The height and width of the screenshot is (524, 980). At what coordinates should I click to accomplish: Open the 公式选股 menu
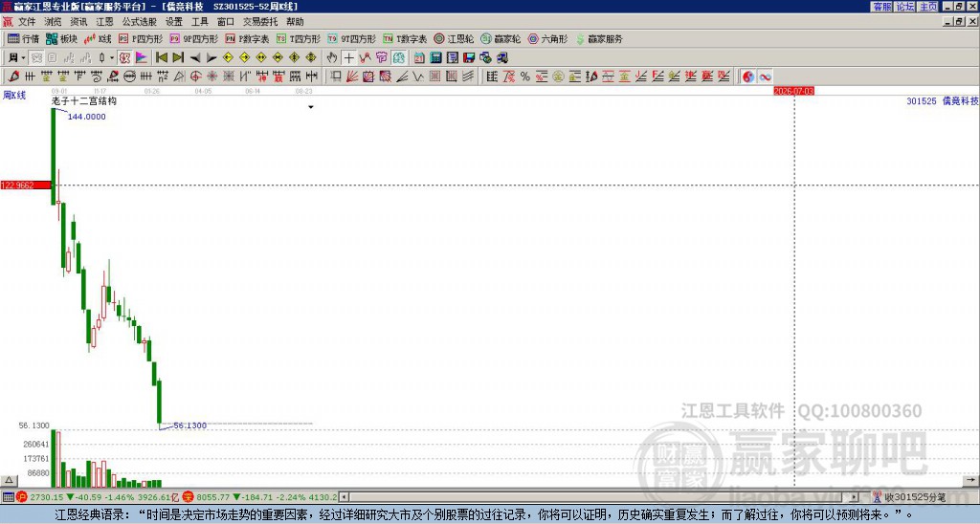[x=140, y=22]
